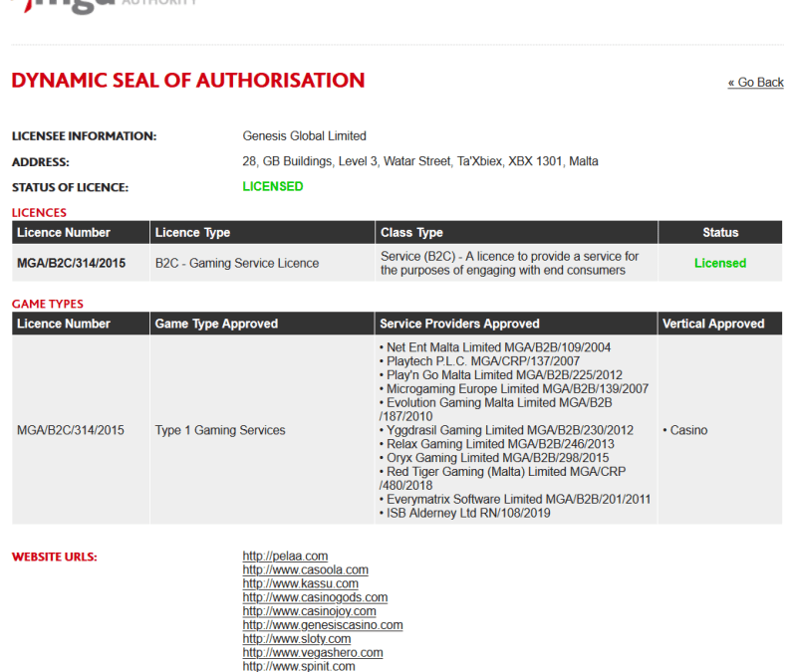Click the Casino vertical approved entry
The height and width of the screenshot is (672, 796).
[684, 430]
